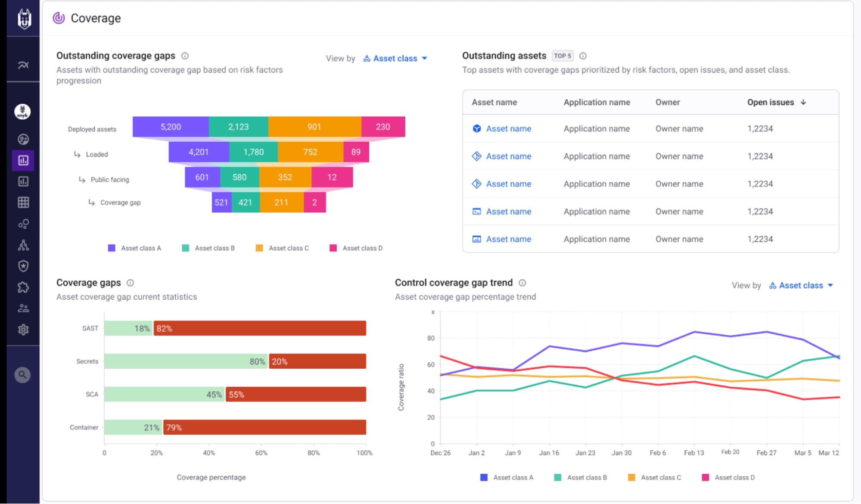861x504 pixels.
Task: Toggle Asset class C in funnel legend
Action: 282,248
